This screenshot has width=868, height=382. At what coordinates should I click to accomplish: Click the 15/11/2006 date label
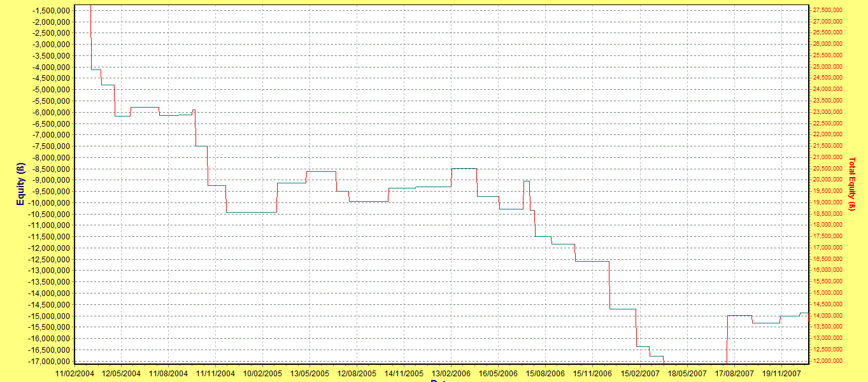pos(593,373)
